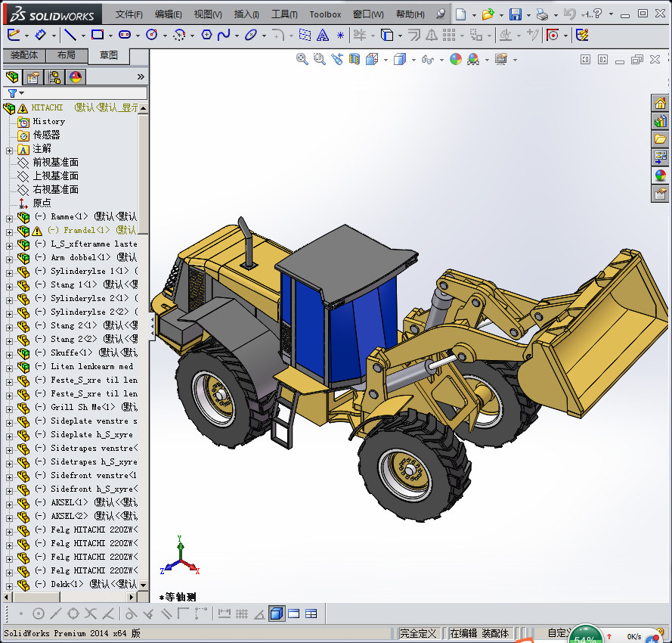Open the Save icon dropdown arrow
This screenshot has width=672, height=643.
[528, 15]
